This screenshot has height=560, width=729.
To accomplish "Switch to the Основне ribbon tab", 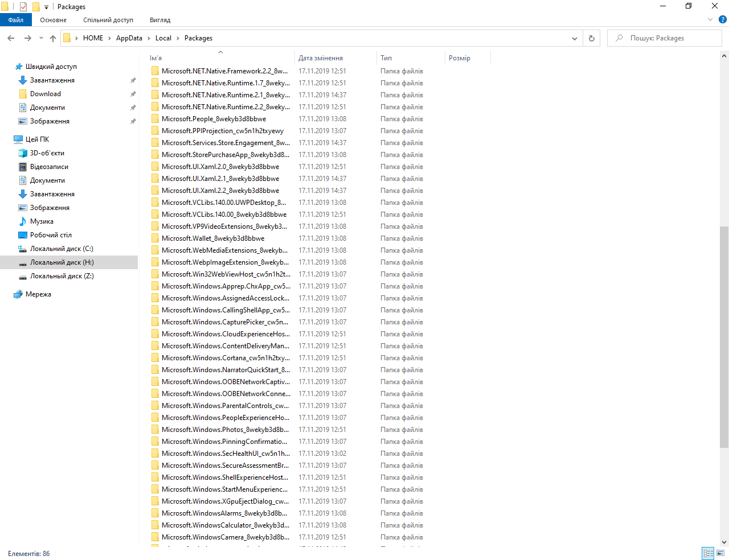I will point(53,20).
